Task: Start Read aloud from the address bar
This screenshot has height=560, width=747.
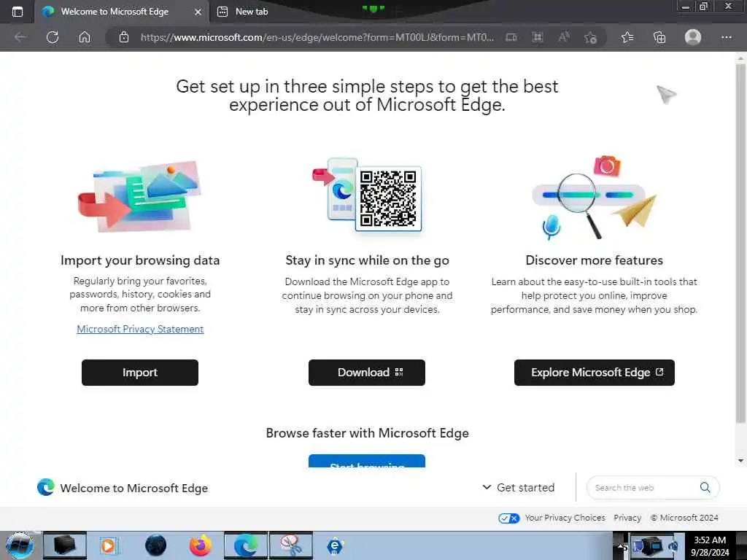Action: point(564,37)
